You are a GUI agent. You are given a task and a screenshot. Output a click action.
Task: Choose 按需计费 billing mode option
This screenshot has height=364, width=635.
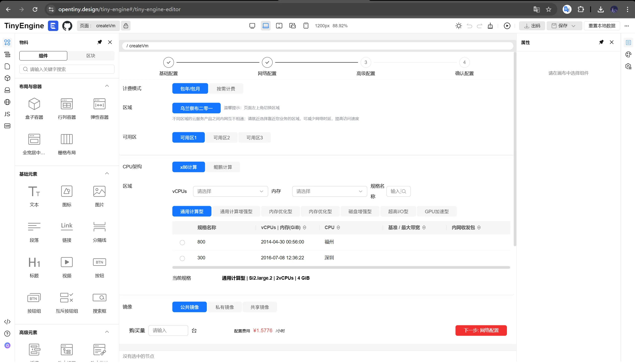[225, 89]
